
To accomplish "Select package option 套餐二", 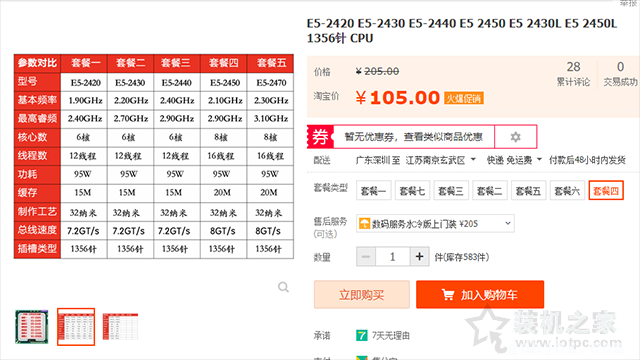I will point(489,191).
